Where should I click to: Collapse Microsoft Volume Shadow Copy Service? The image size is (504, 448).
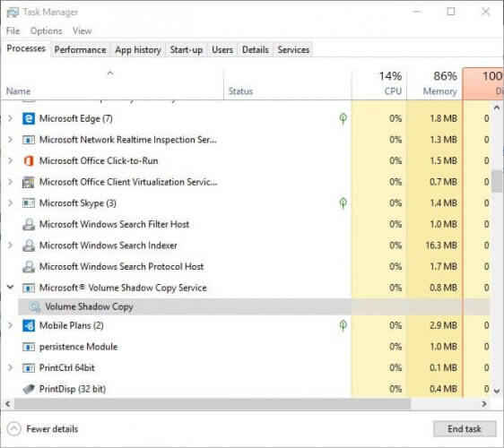(x=10, y=287)
